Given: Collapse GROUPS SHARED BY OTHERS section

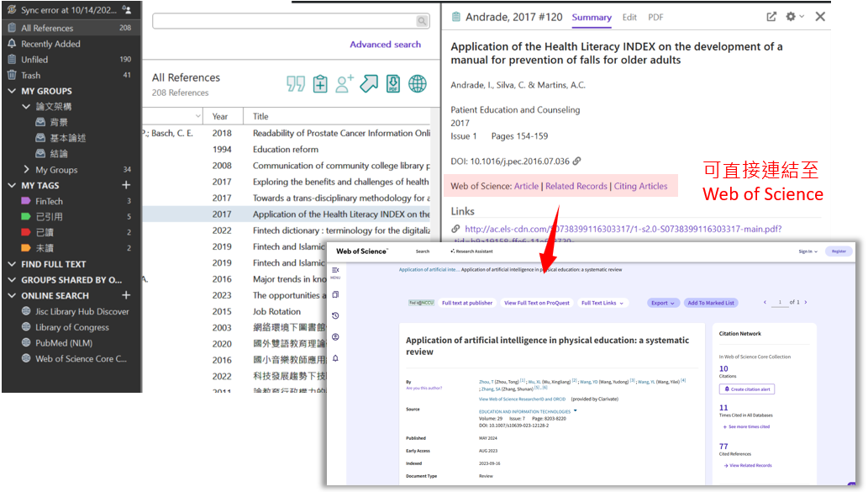Looking at the screenshot, I should (x=12, y=280).
